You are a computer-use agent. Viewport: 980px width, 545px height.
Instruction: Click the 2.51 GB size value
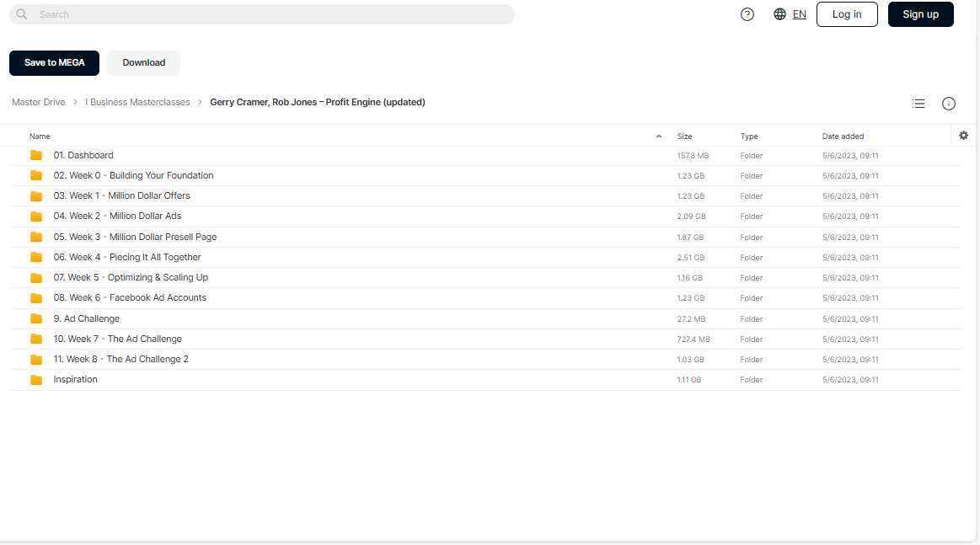[691, 258]
